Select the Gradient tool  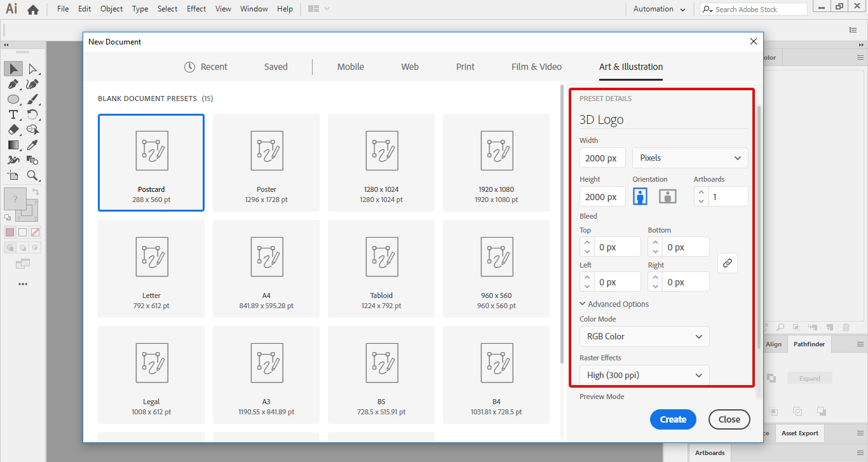coord(13,145)
